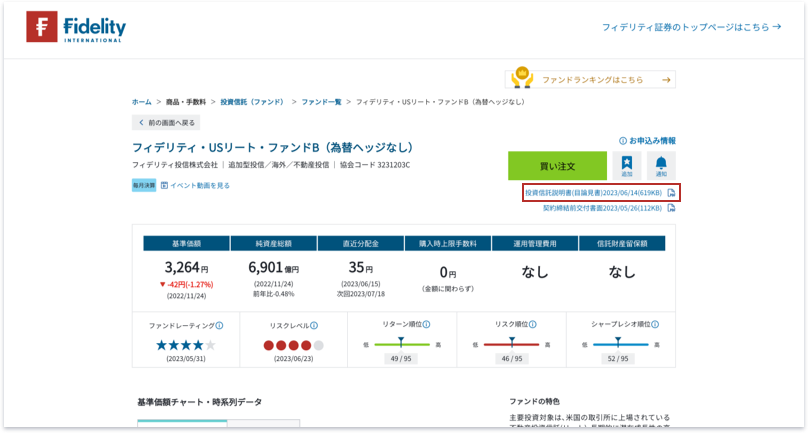Click PDF icon beside 目論見書 link
808x433 pixels.
(x=671, y=193)
